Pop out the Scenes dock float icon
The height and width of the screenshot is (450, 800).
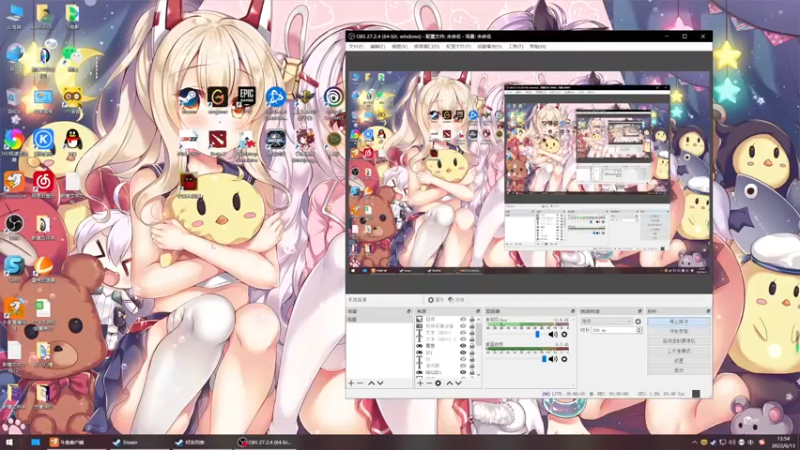[x=409, y=311]
